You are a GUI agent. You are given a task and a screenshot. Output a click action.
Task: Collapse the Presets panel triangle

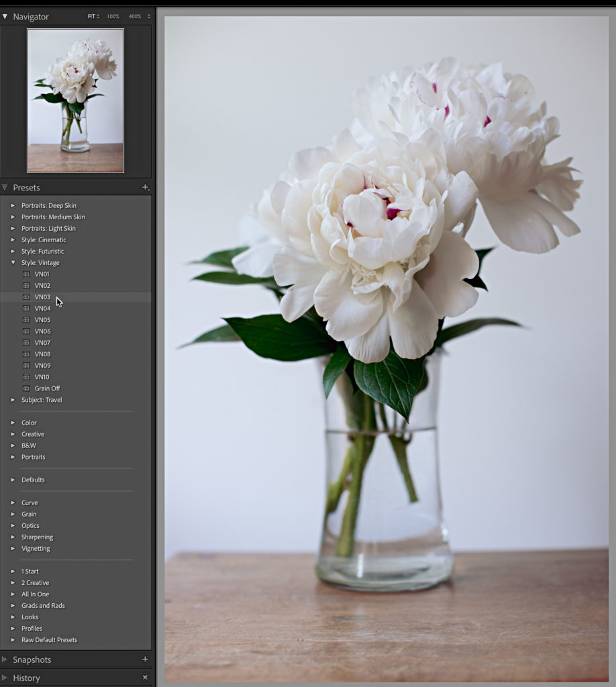[x=5, y=188]
